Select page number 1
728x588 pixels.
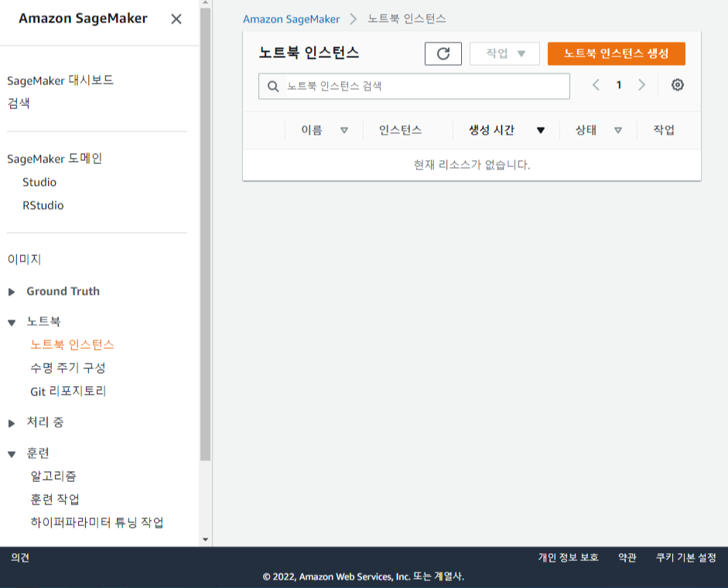coord(618,85)
